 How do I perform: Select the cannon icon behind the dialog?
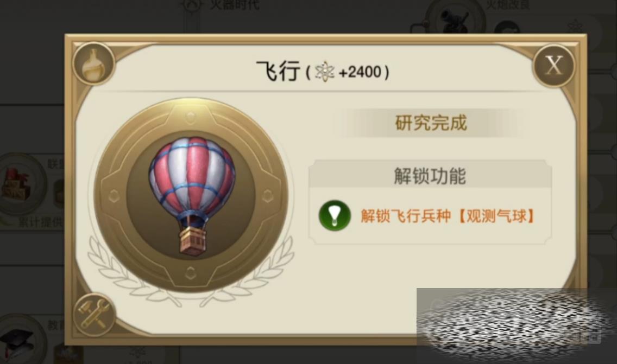tap(455, 18)
